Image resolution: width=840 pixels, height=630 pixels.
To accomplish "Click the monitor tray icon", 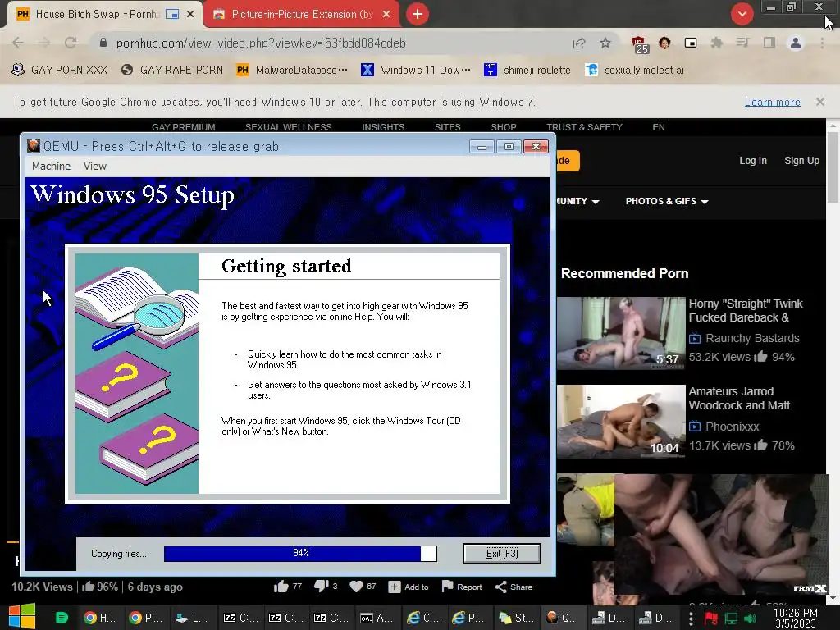I will click(x=731, y=619).
